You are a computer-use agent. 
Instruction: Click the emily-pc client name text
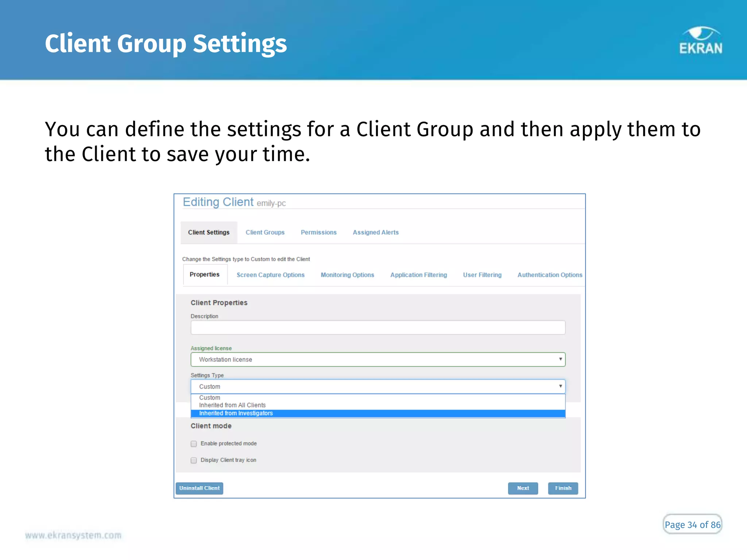coord(271,203)
